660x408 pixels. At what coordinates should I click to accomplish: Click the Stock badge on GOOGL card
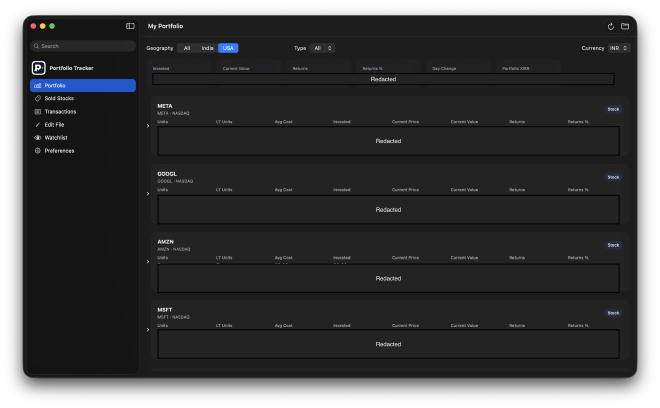point(613,177)
